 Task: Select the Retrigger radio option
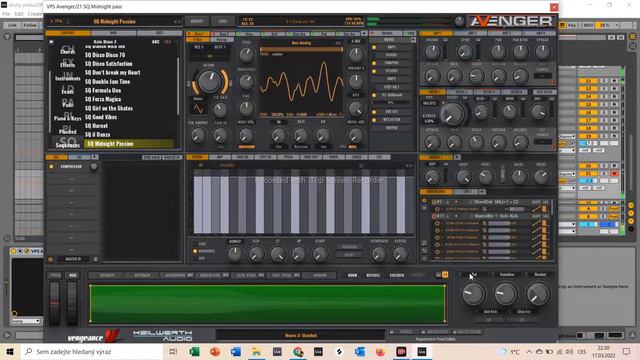coord(195,251)
